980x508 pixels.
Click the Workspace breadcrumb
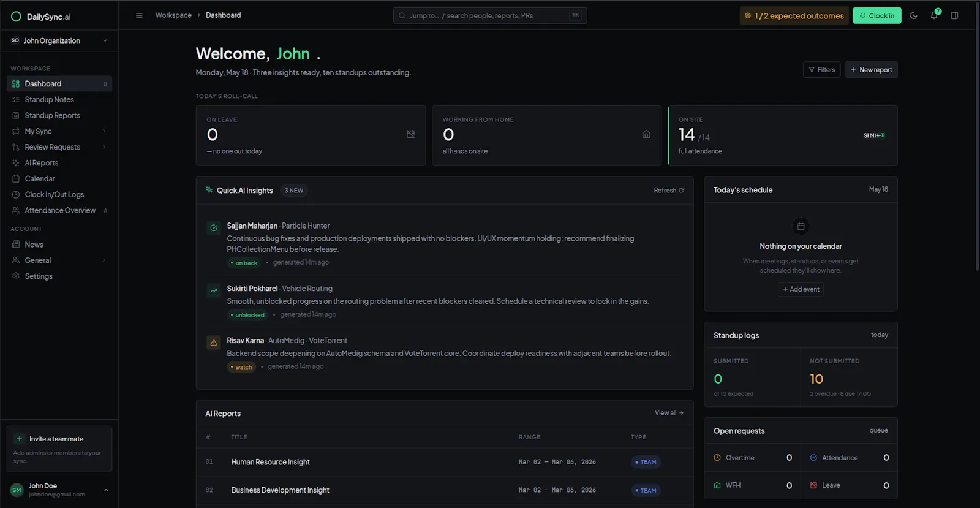point(173,15)
